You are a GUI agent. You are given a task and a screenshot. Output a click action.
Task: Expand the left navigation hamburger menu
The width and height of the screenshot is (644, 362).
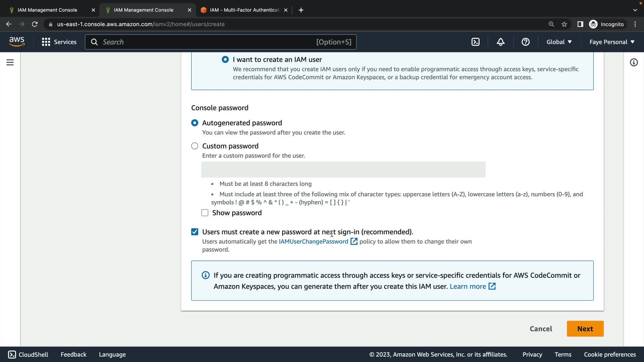(x=10, y=62)
